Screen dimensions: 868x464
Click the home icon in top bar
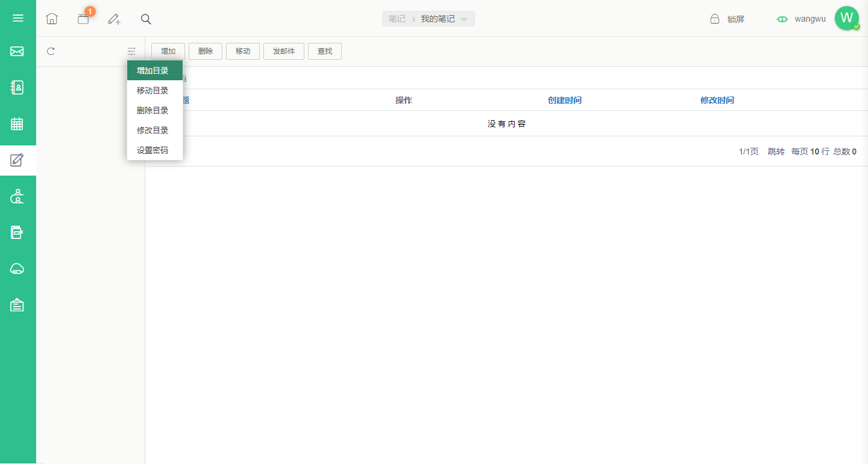click(52, 19)
